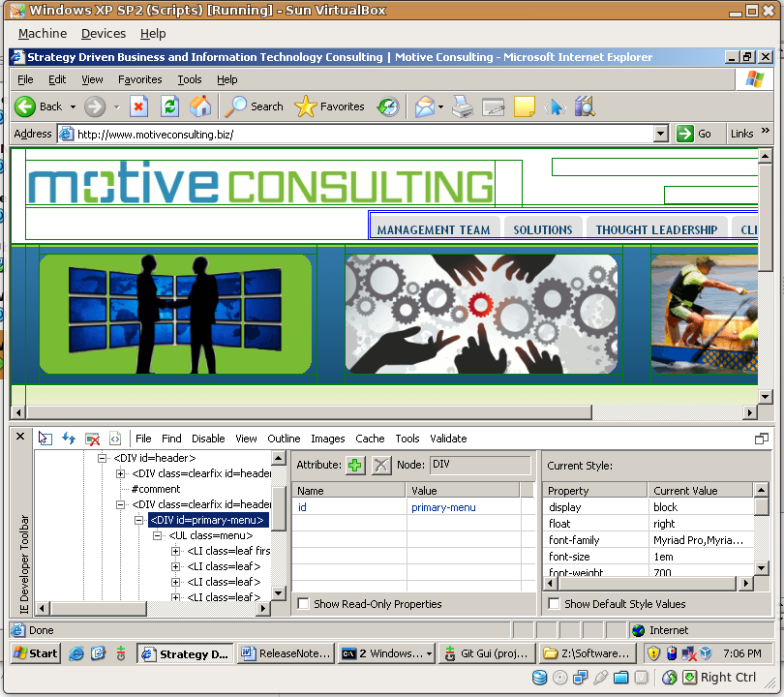784x697 pixels.
Task: Refresh the page with the Refresh icon
Action: click(169, 106)
